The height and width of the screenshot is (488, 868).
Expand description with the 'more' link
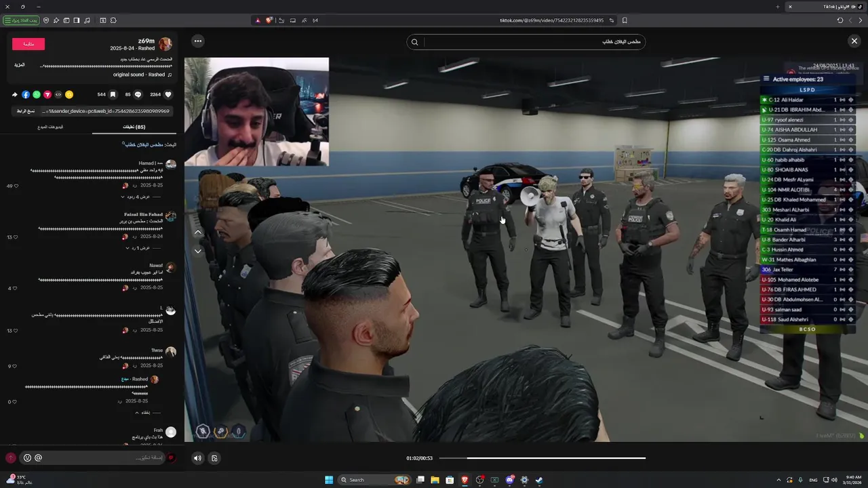(20, 65)
